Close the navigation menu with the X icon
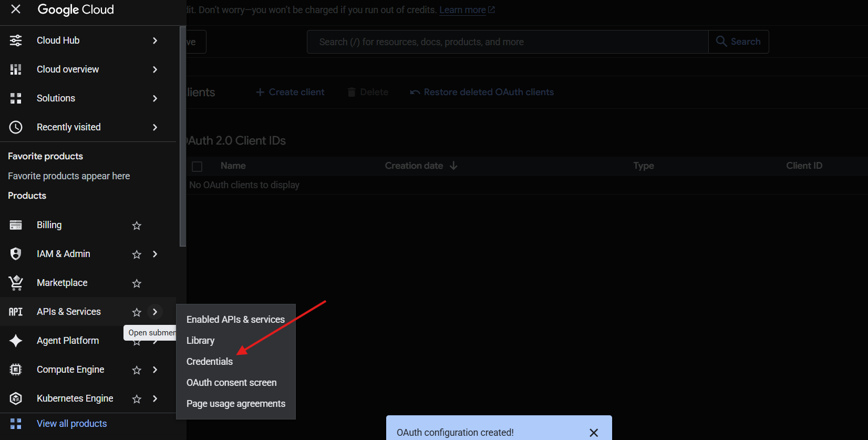Screen dimensions: 868x440 coord(16,9)
